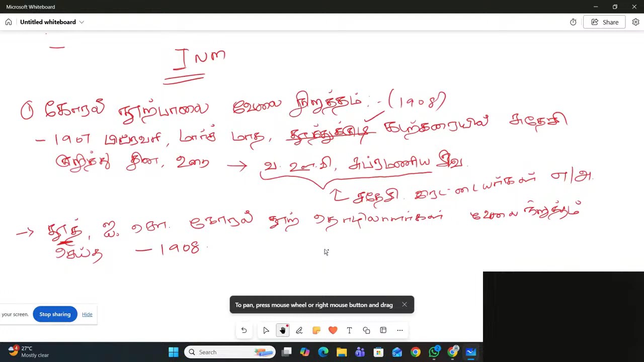Open Microsoft Teams from taskbar
Image resolution: width=644 pixels, height=362 pixels.
pyautogui.click(x=360, y=352)
